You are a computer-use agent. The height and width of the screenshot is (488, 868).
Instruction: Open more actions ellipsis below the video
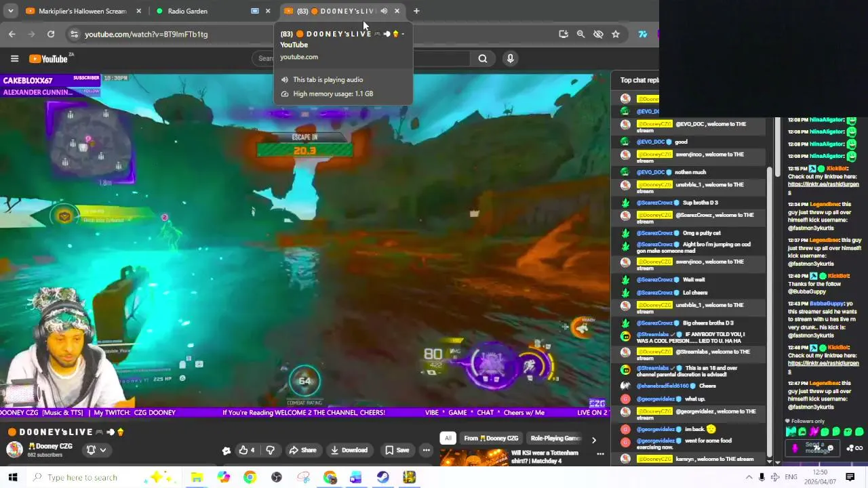[426, 450]
